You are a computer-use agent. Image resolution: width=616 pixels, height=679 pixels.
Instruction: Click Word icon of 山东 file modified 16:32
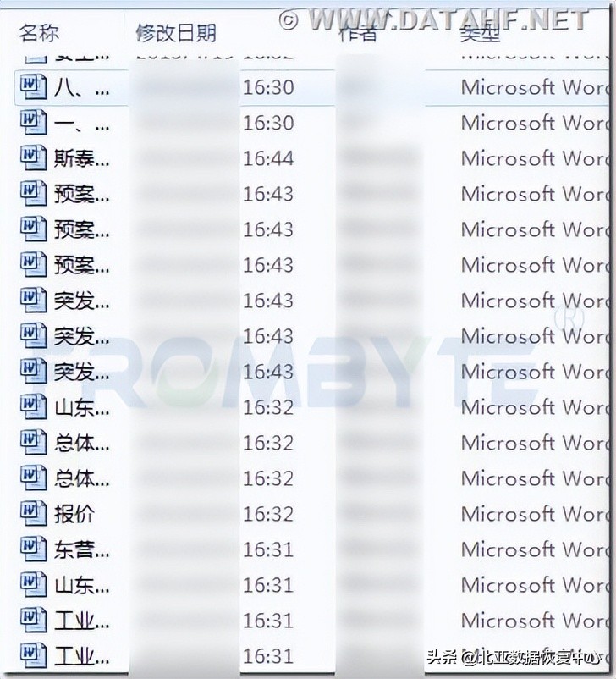33,407
